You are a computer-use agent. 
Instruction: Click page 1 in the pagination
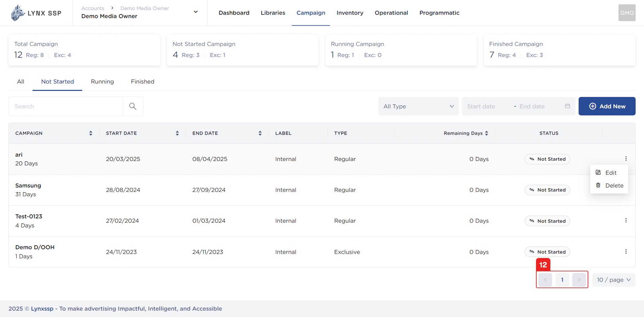click(562, 280)
